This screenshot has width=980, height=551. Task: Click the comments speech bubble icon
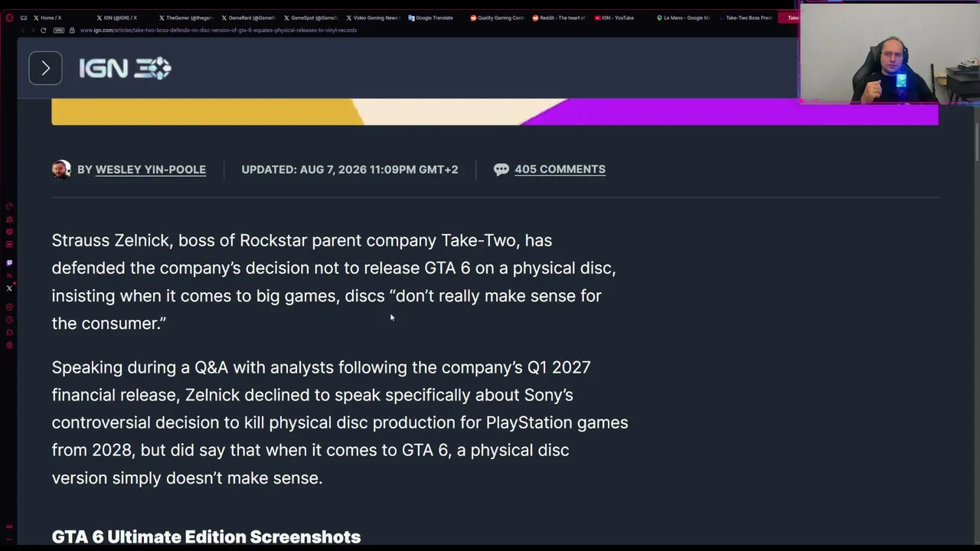click(x=501, y=169)
